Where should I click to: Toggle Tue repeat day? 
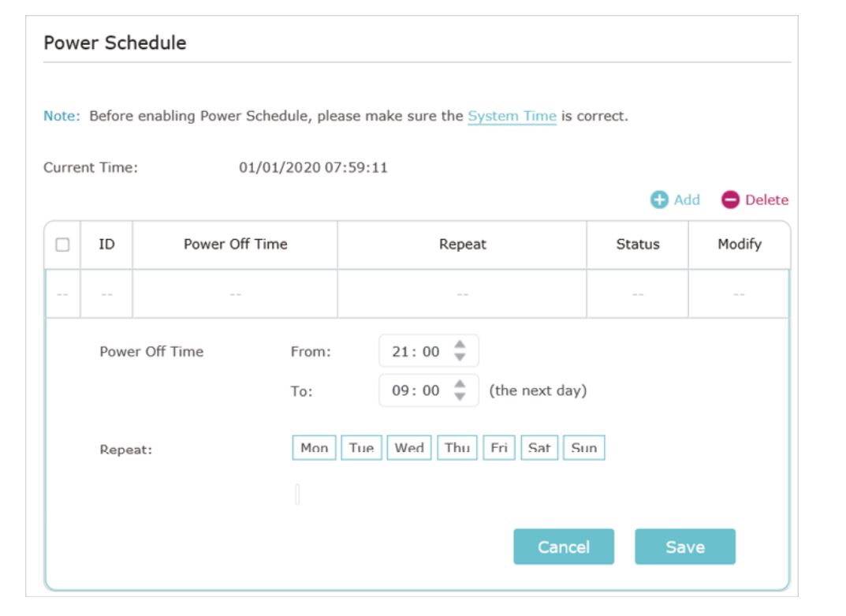click(x=361, y=447)
